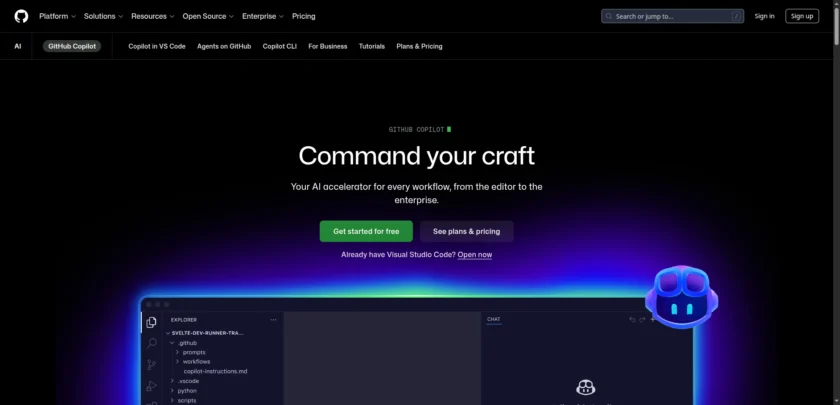This screenshot has height=405, width=840.
Task: Expand the scripts folder
Action: coord(184,400)
